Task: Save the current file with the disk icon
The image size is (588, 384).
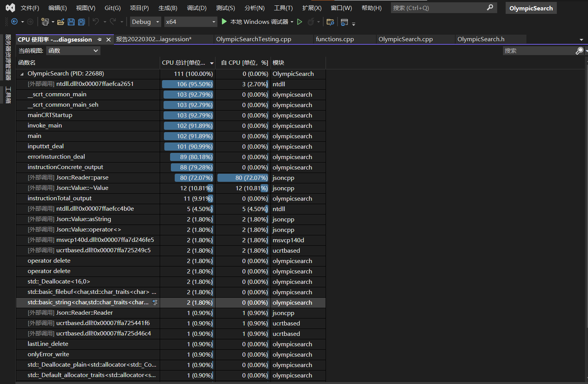Action: click(71, 22)
